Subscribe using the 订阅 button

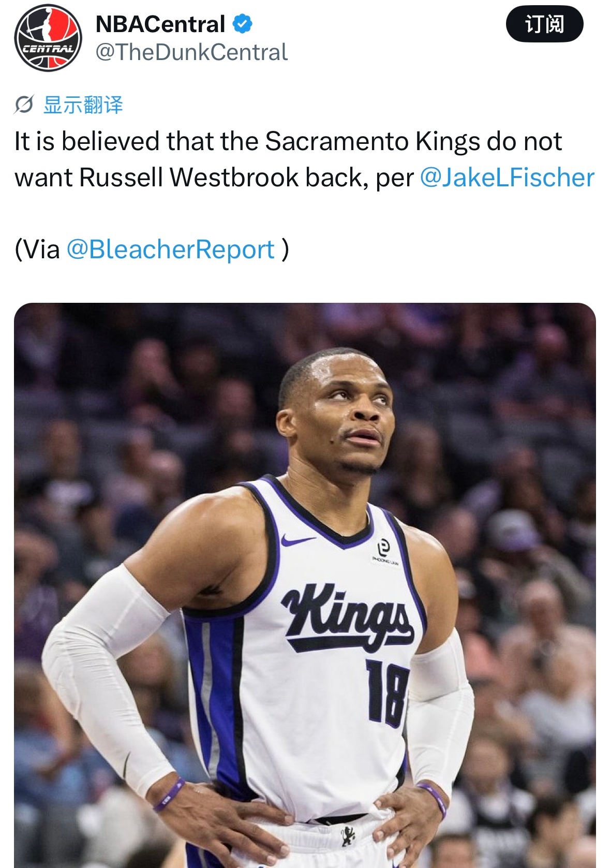(x=544, y=24)
